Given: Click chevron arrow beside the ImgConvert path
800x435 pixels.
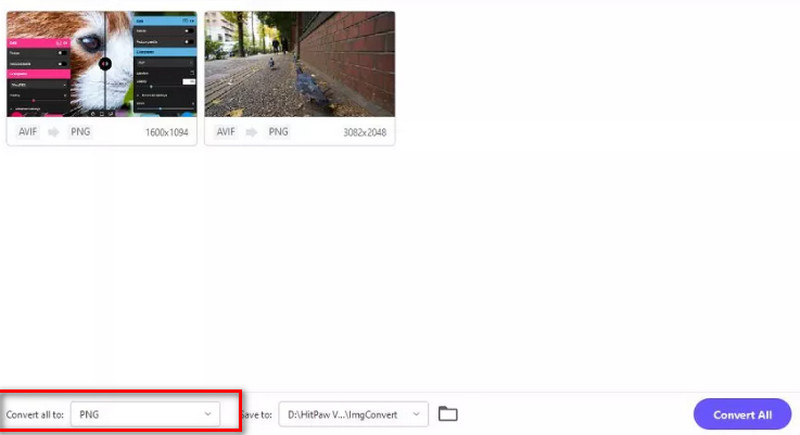Looking at the screenshot, I should (x=416, y=414).
